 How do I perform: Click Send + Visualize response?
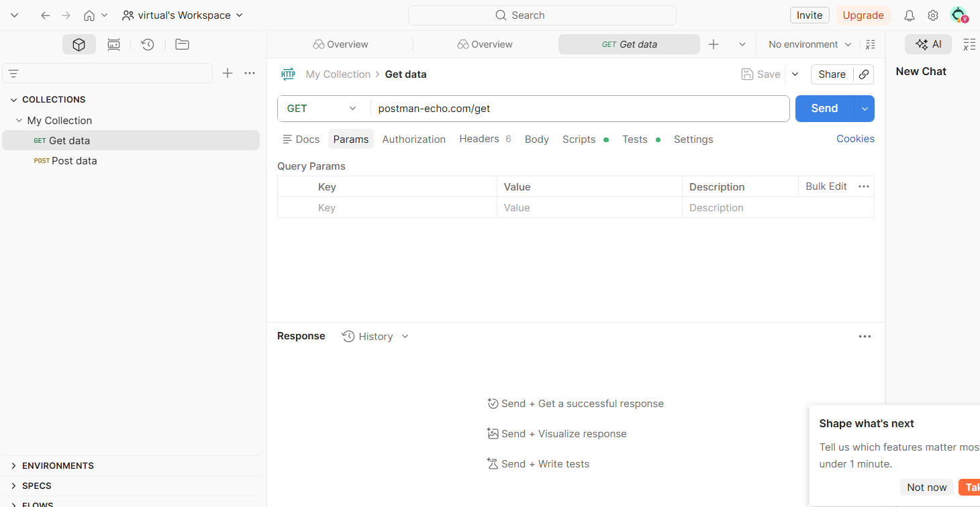tap(556, 434)
